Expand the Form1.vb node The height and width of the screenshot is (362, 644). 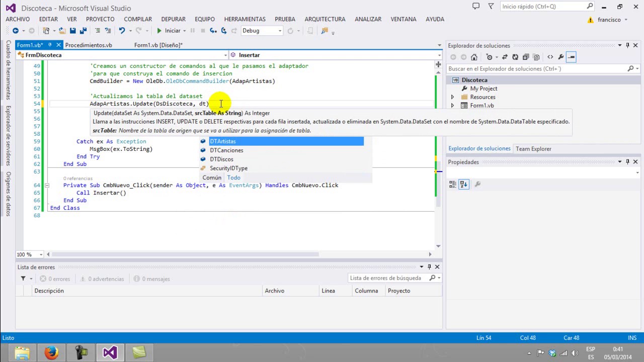point(452,106)
